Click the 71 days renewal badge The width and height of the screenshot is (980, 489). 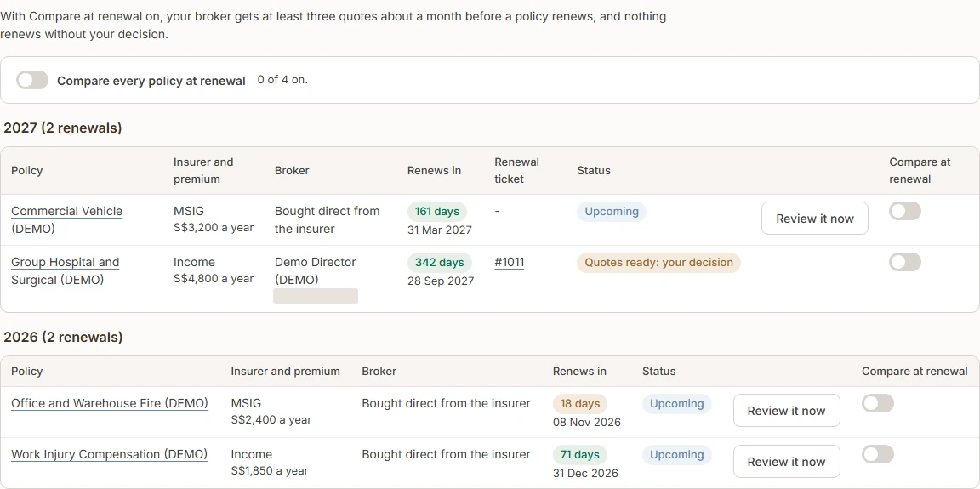(x=579, y=455)
